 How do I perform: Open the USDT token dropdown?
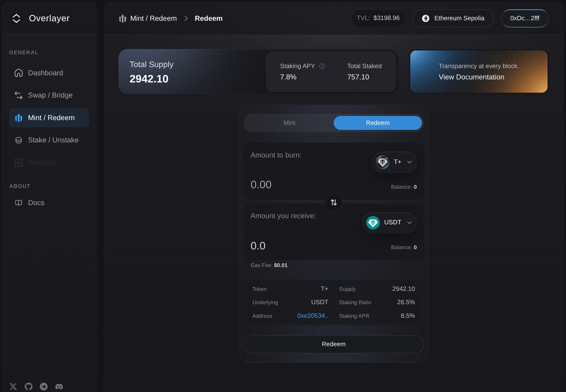[390, 223]
